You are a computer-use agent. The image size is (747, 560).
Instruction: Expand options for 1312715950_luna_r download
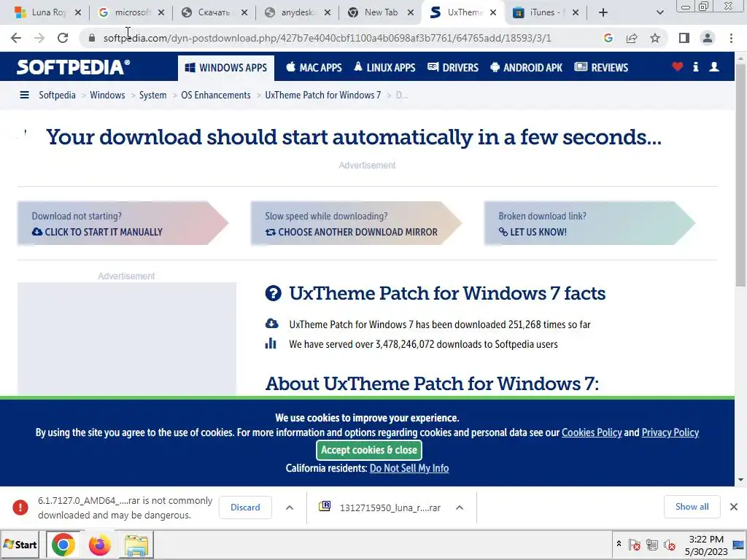click(460, 507)
